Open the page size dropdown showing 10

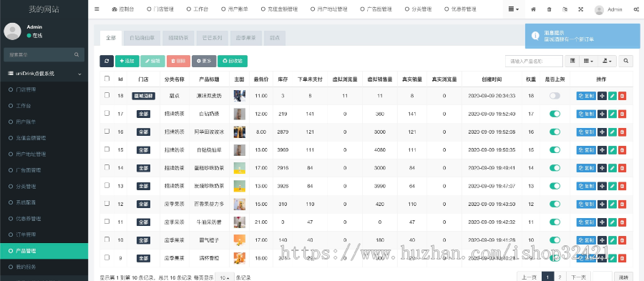pyautogui.click(x=224, y=277)
